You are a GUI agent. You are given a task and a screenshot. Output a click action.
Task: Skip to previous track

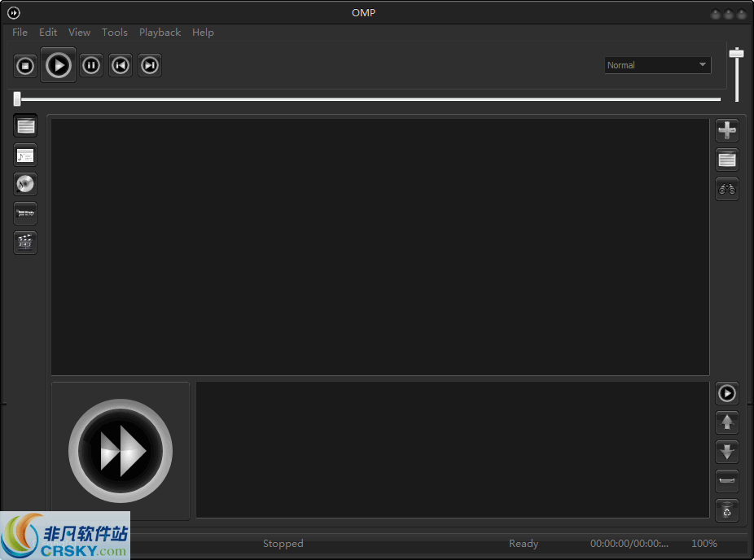click(x=121, y=65)
